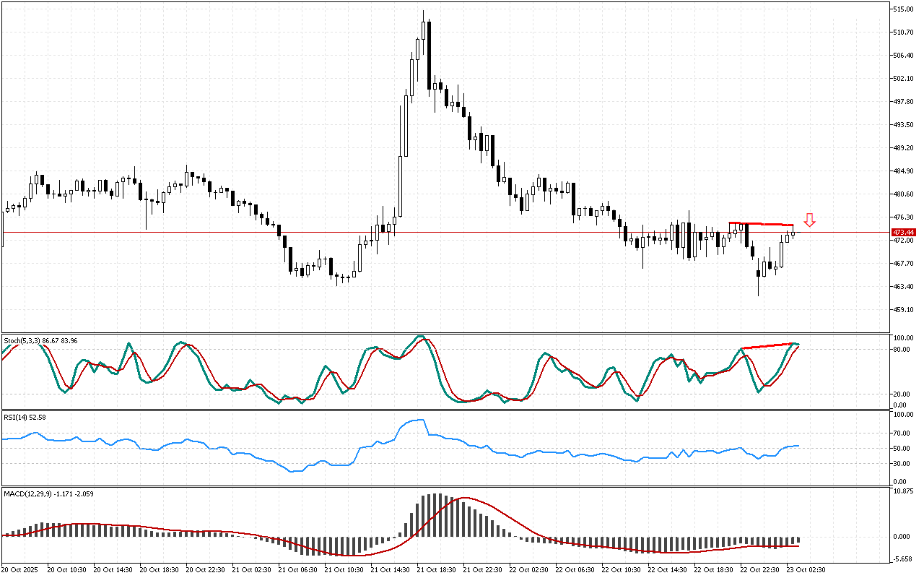Screen dimensions: 924x578
Task: Click the 21 Oct 18:30 time label
Action: click(x=435, y=570)
